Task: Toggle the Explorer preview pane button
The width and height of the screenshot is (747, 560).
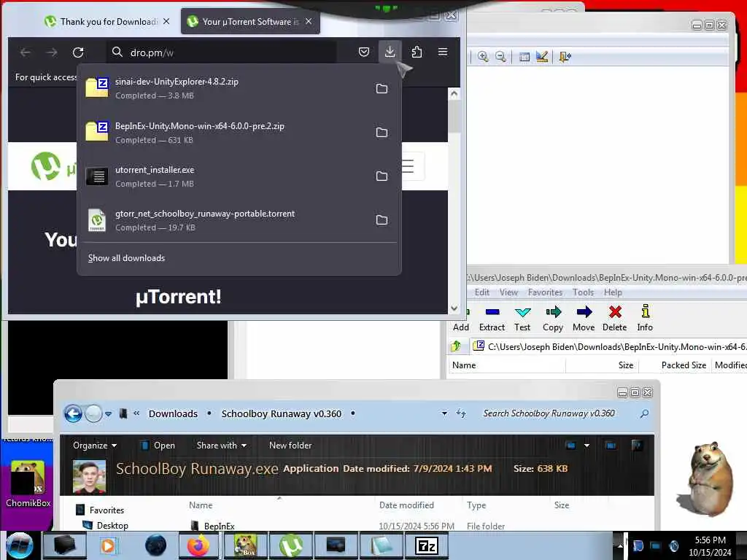Action: (611, 446)
